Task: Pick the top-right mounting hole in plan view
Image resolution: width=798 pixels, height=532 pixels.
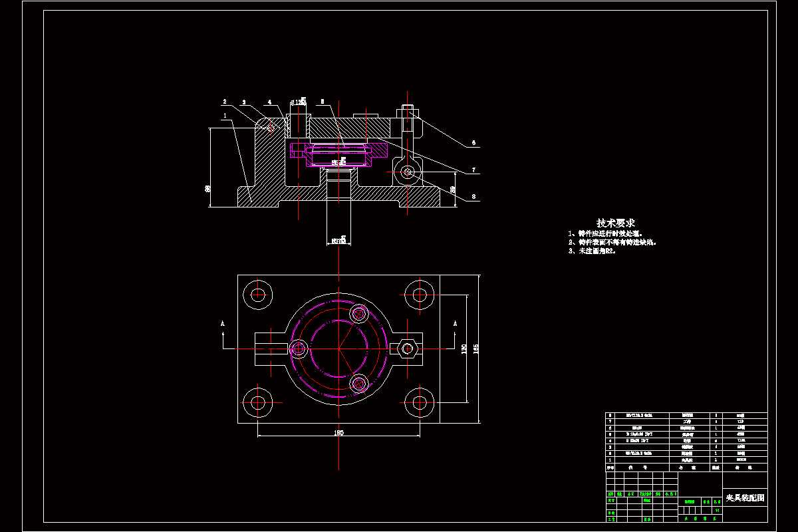Action: coord(419,294)
